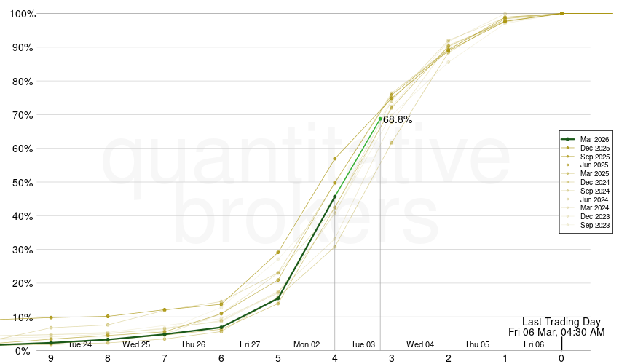This screenshot has height=364, width=619.
Task: Click the Mar 2026 point at day 4
Action: pyautogui.click(x=334, y=197)
